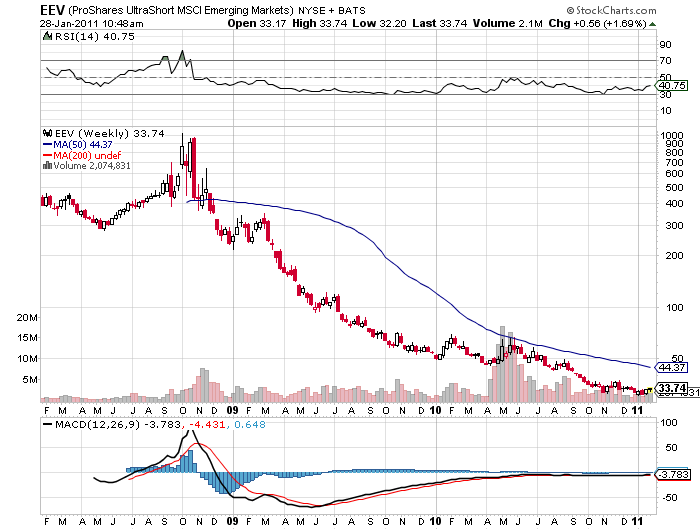Image resolution: width=700 pixels, height=530 pixels.
Task: Click the ProShares UltraShort MSCI Emerging Markets name
Action: (x=181, y=10)
